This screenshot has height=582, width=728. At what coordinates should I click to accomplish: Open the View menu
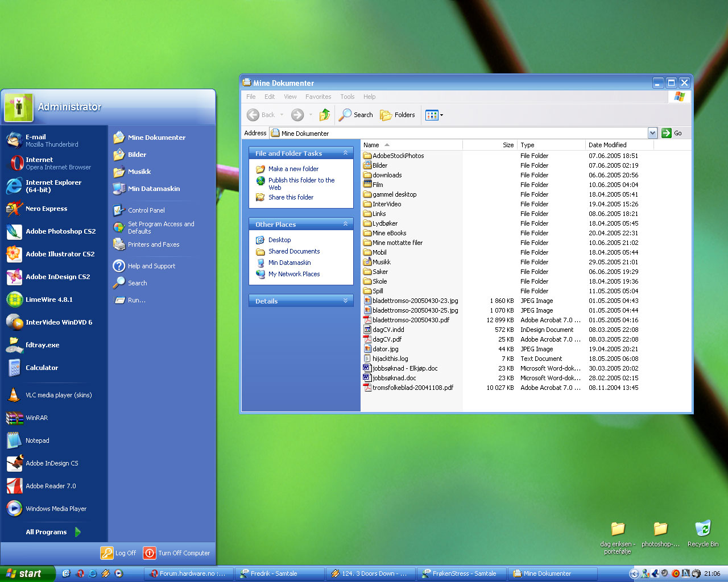290,97
